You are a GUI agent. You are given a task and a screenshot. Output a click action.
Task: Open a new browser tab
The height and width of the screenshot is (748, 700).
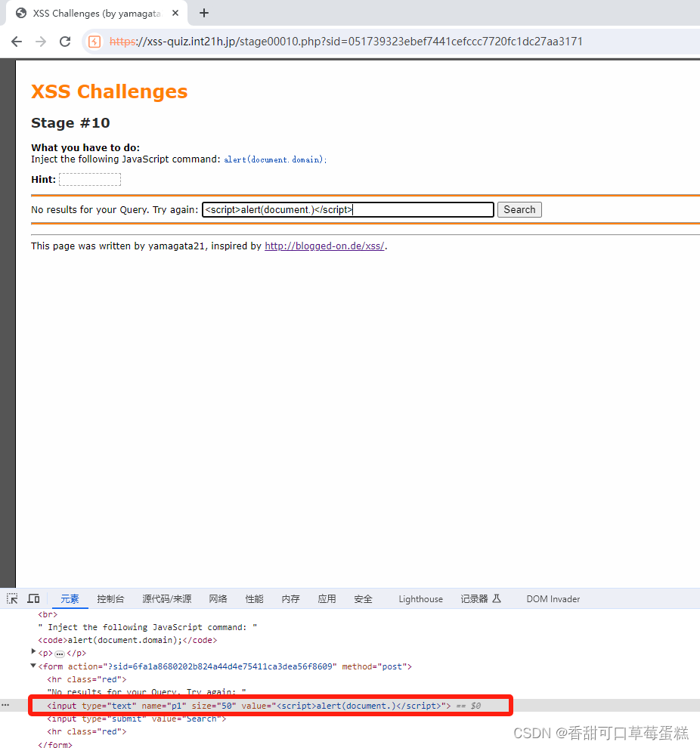click(203, 13)
